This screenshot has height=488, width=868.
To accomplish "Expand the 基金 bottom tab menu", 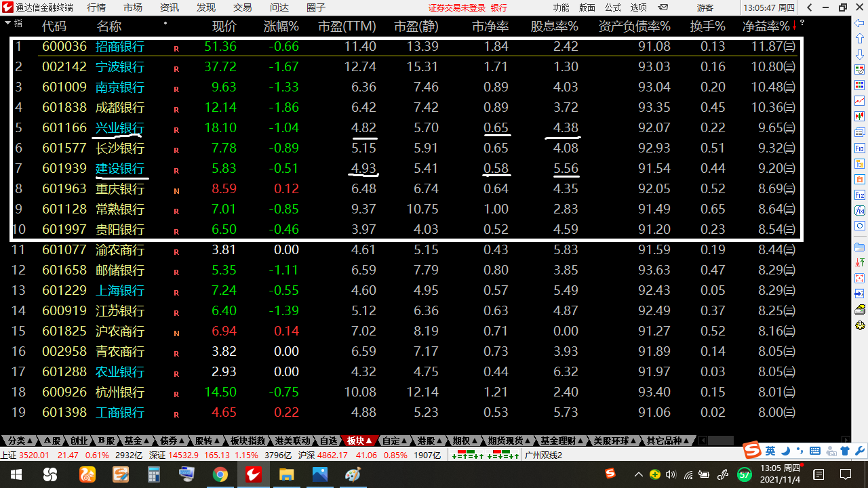I will click(147, 441).
